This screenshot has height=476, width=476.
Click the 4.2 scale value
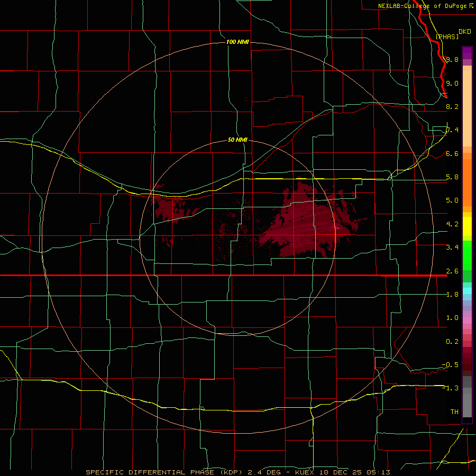point(452,224)
